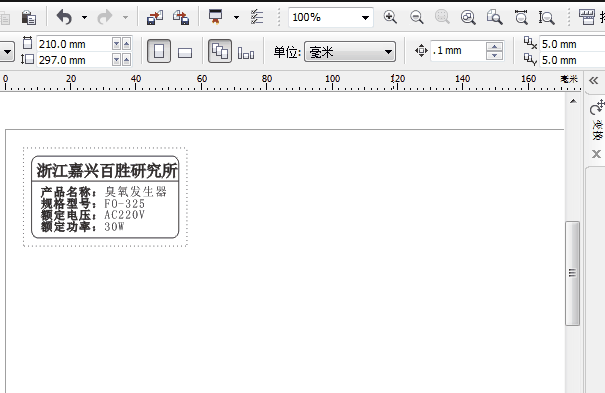The width and height of the screenshot is (605, 393).
Task: Open the undo history dropdown arrow
Action: pos(84,17)
